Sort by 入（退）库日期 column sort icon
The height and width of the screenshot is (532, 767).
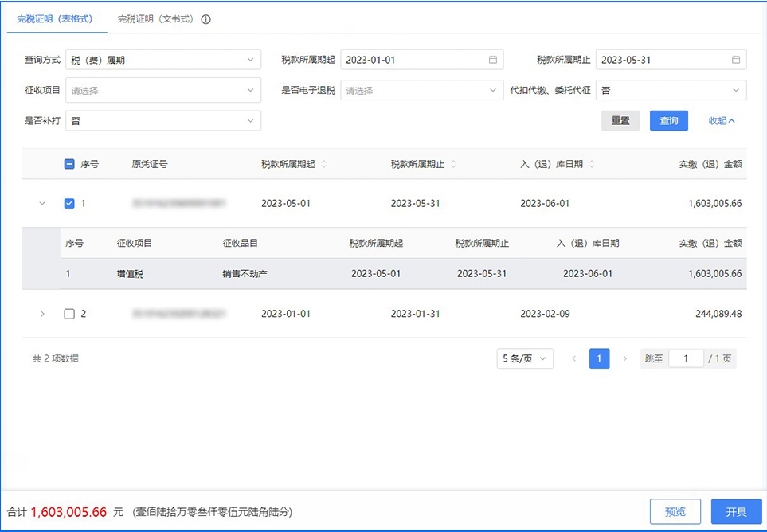click(x=592, y=165)
